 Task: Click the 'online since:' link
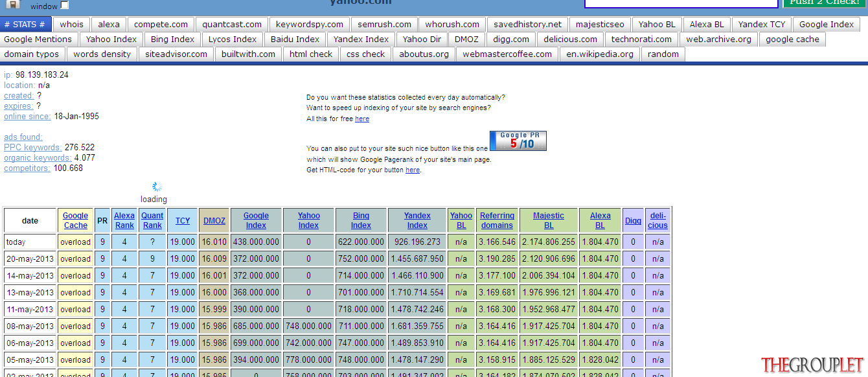click(x=27, y=117)
